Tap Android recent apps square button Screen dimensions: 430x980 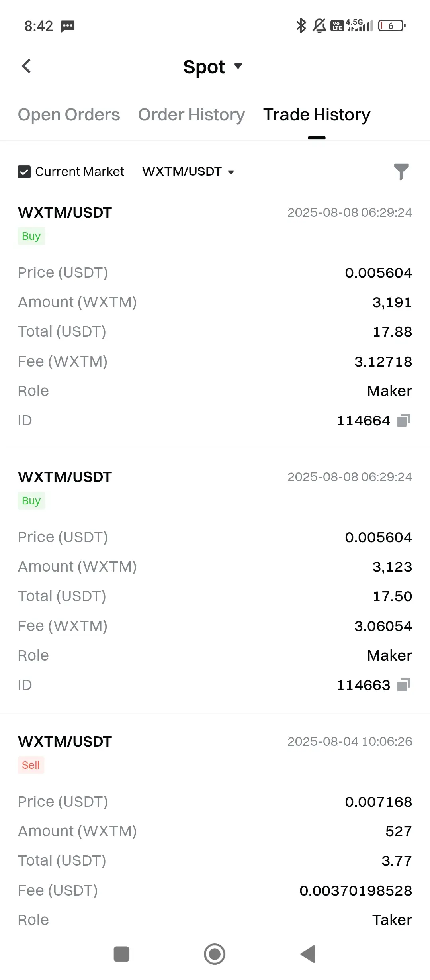121,954
